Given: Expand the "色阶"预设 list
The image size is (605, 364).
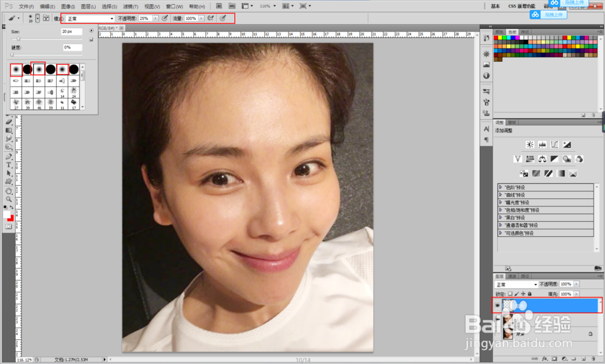Looking at the screenshot, I should point(501,187).
